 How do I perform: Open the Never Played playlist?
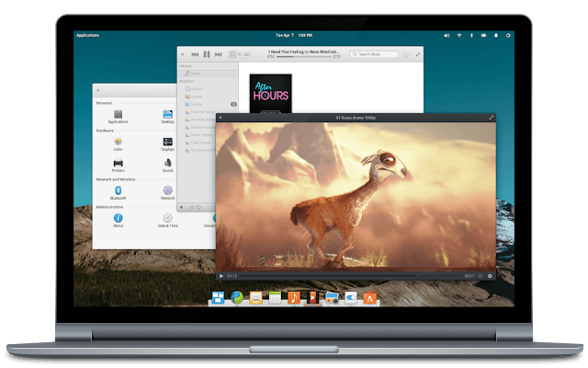click(198, 135)
